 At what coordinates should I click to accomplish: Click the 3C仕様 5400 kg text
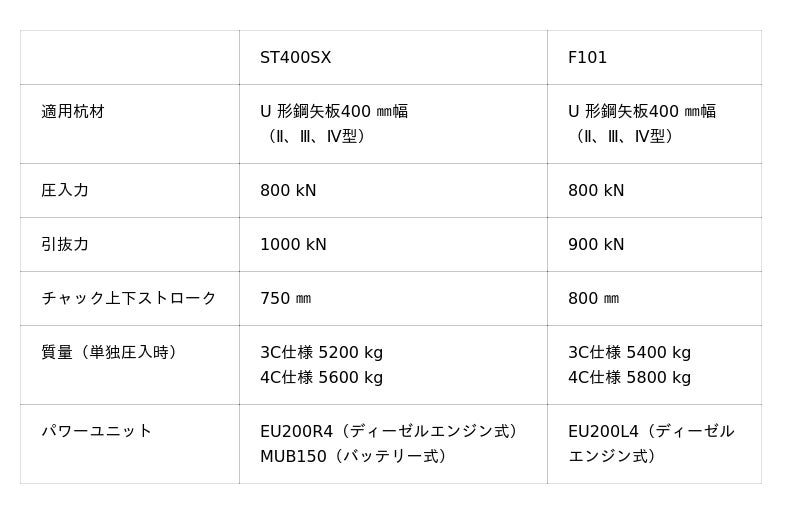[x=629, y=352]
